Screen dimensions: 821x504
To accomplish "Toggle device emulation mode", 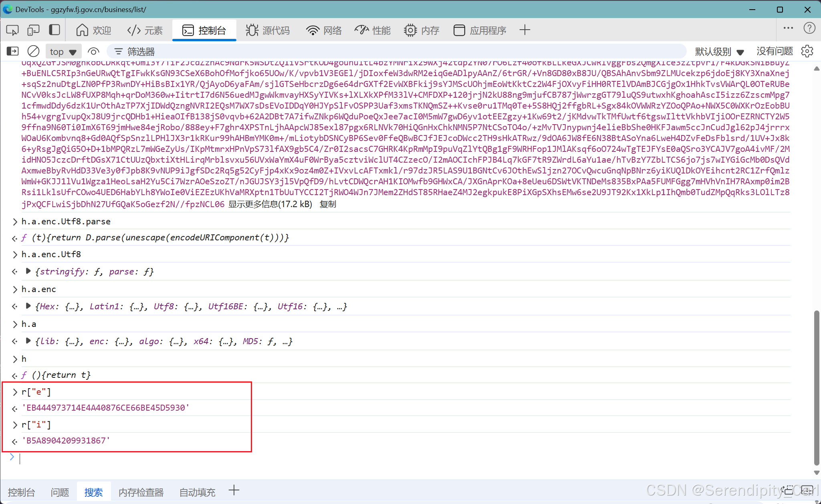I will click(x=33, y=30).
